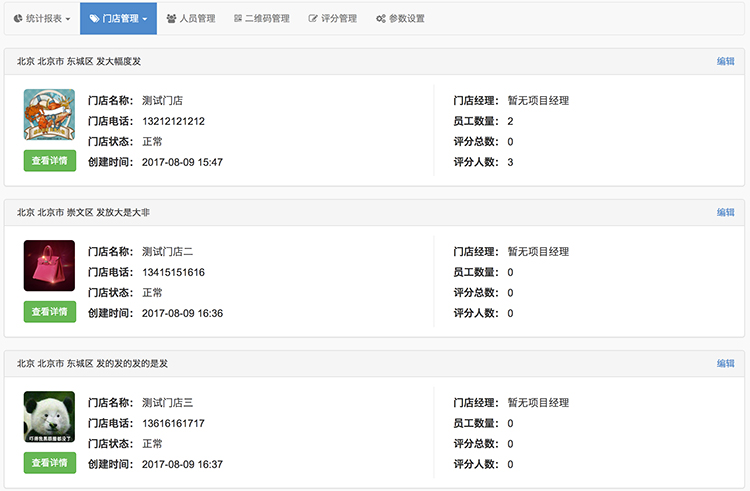Click the pie chart icon beside 统计报表
Image resolution: width=750 pixels, height=491 pixels.
[x=18, y=19]
